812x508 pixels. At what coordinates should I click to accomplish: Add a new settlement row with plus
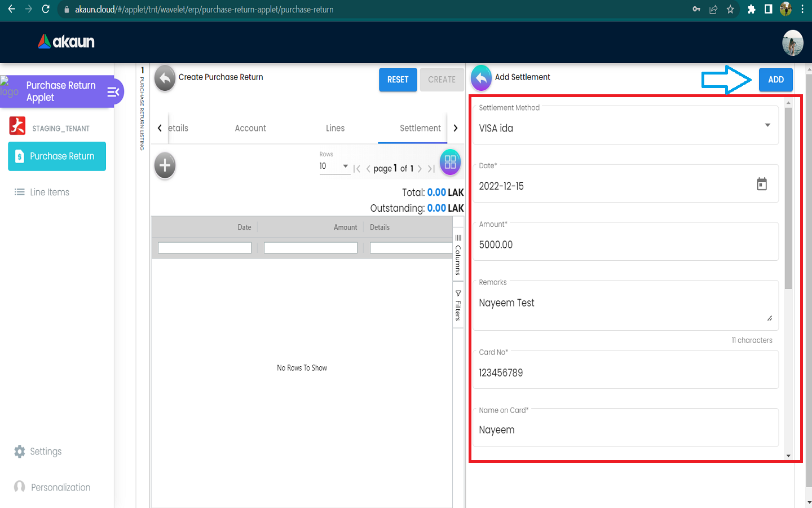(165, 165)
